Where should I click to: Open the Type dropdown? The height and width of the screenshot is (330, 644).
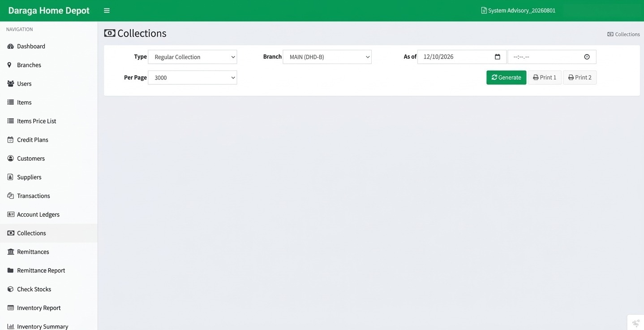pos(193,57)
